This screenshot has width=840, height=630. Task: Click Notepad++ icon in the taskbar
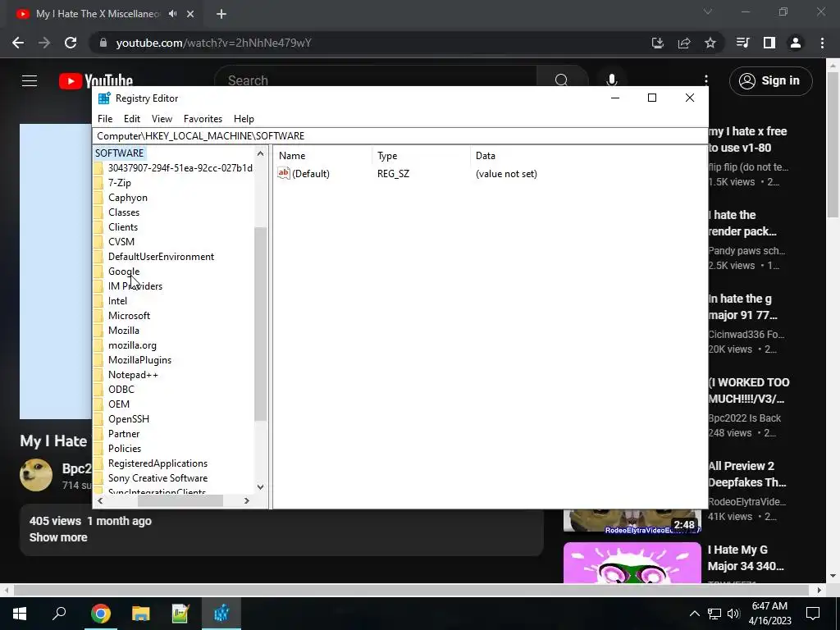tap(180, 614)
